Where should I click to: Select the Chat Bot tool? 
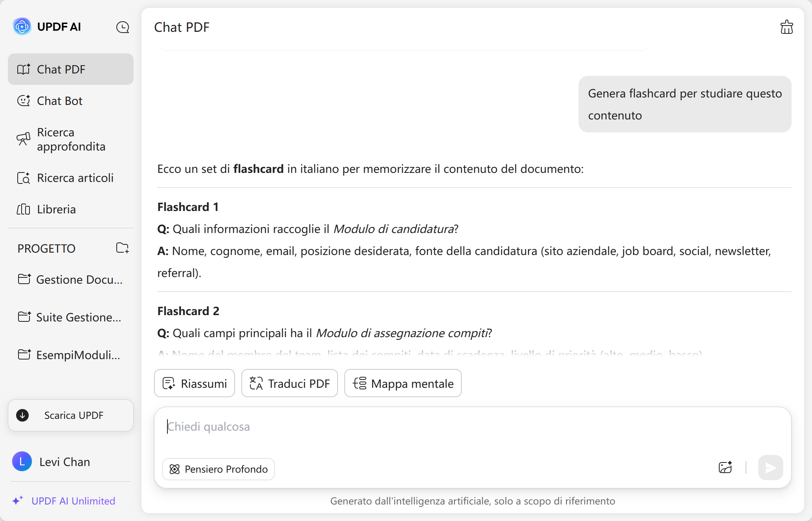[x=59, y=101]
